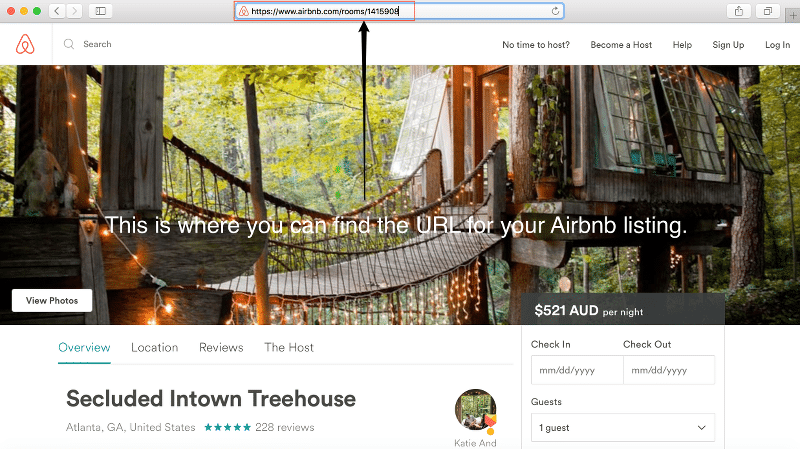The width and height of the screenshot is (800, 449).
Task: Open The Host tab
Action: [x=289, y=347]
